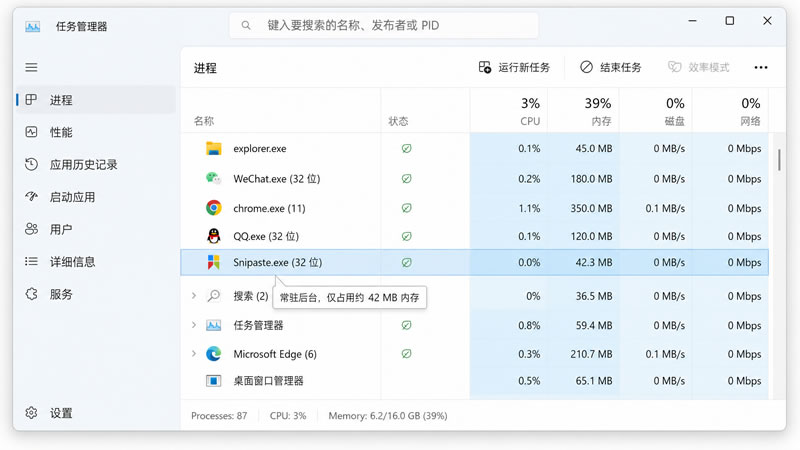800x450 pixels.
Task: Open 设置 in the sidebar
Action: click(97, 413)
